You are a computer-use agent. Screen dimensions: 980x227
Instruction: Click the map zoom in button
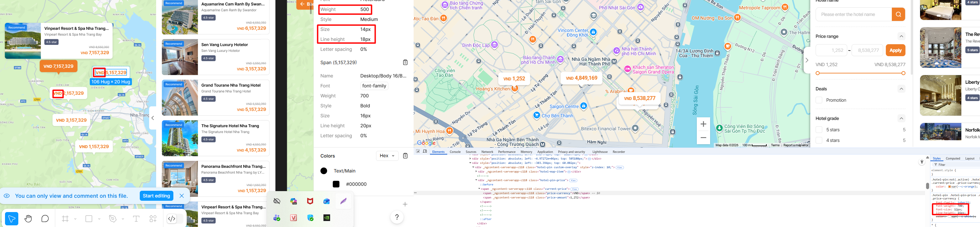703,124
